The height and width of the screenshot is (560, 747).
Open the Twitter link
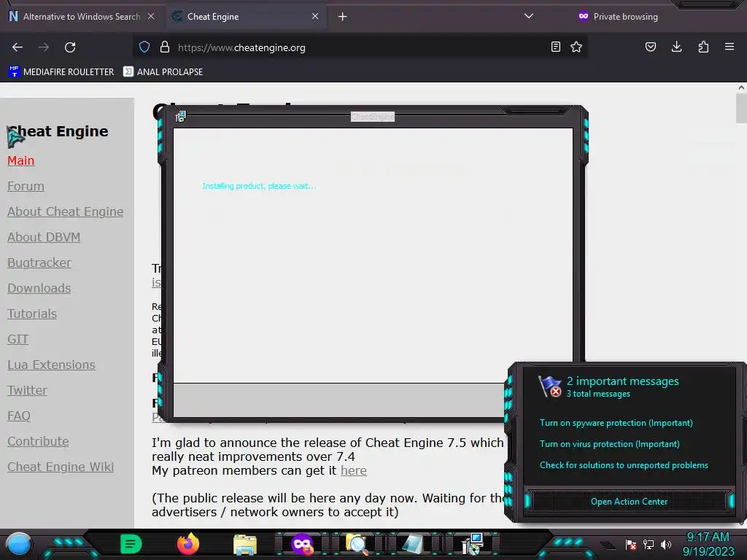click(27, 391)
